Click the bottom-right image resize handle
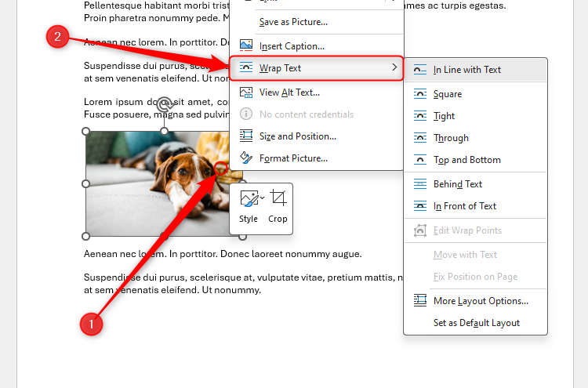 (242, 236)
